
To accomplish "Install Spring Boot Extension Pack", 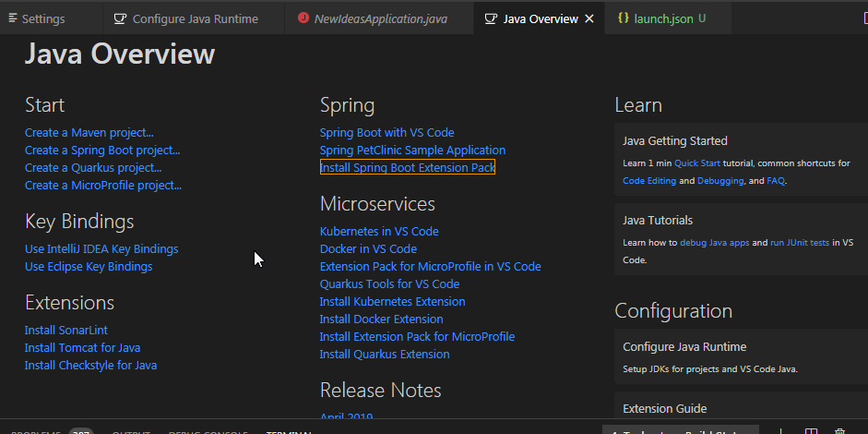I will (x=407, y=168).
